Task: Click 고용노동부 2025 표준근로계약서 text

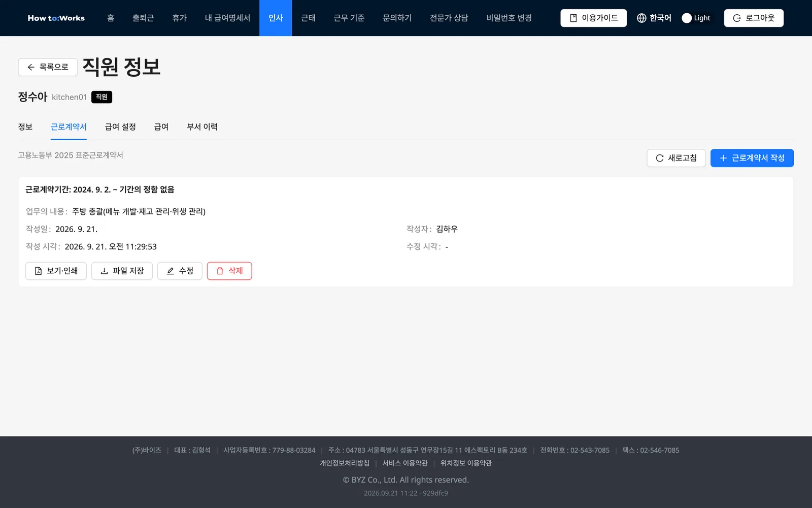Action: point(71,155)
